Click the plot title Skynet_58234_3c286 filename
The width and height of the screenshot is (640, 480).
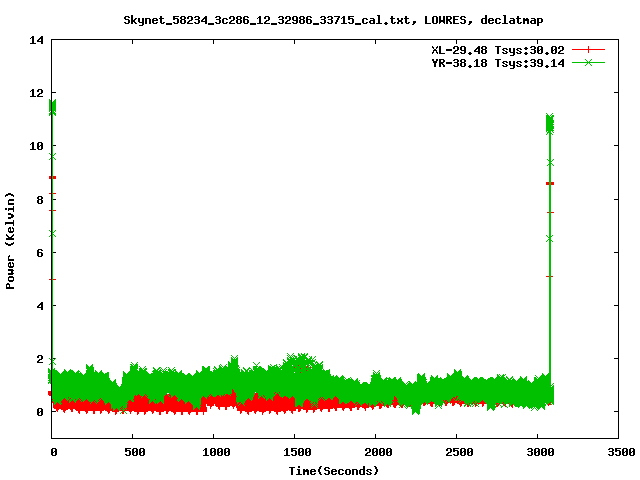(333, 20)
